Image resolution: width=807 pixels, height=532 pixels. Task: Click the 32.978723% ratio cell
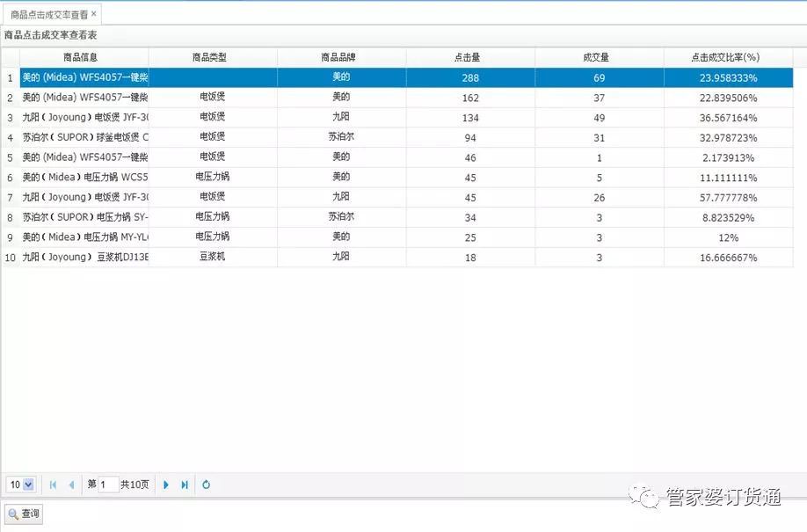point(728,137)
